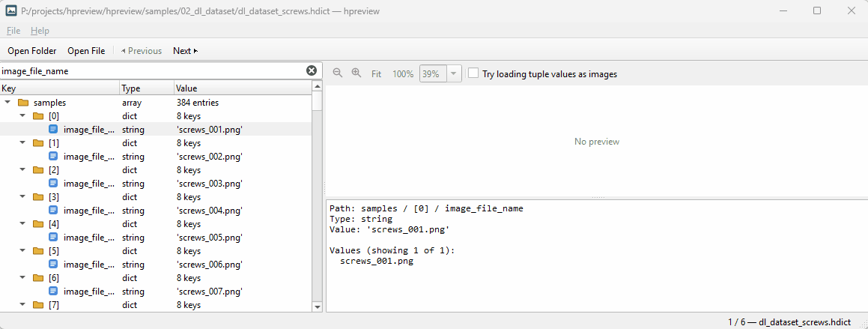
Task: Collapse the [1] dict node
Action: (x=22, y=142)
